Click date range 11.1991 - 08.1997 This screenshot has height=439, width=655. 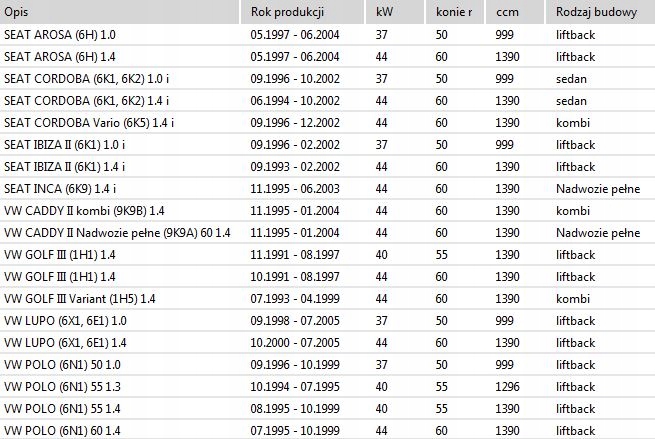(295, 255)
